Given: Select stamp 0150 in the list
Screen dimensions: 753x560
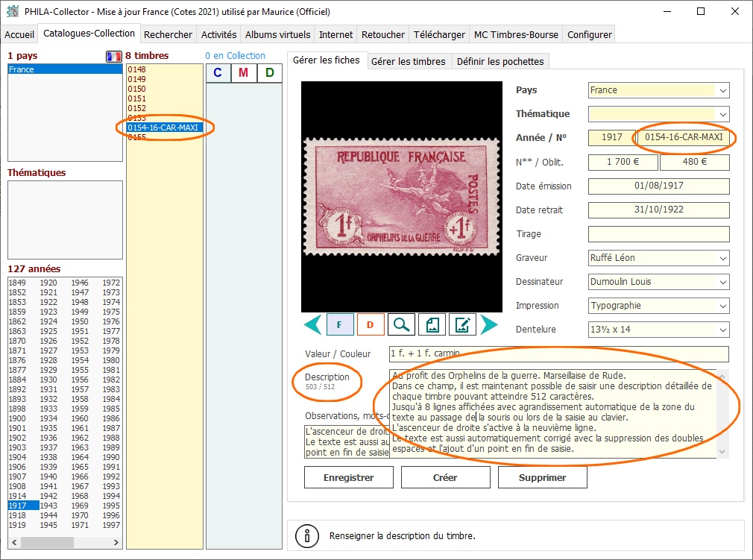Looking at the screenshot, I should [x=137, y=89].
